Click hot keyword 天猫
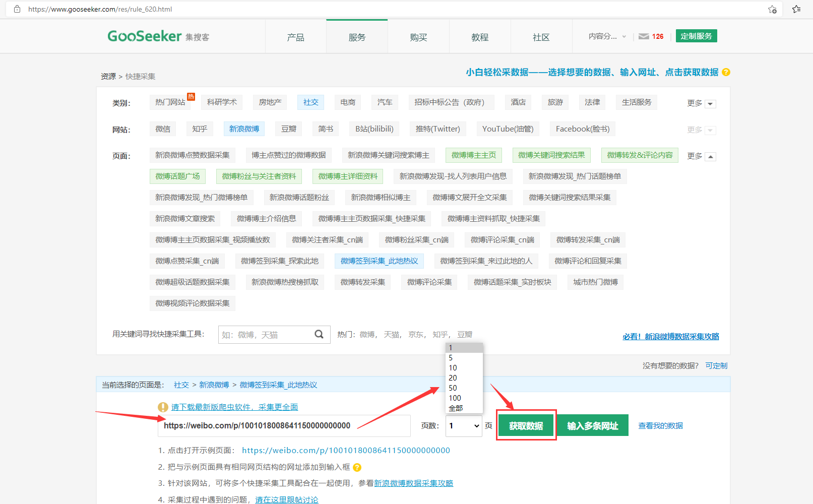The width and height of the screenshot is (813, 504). pos(391,335)
